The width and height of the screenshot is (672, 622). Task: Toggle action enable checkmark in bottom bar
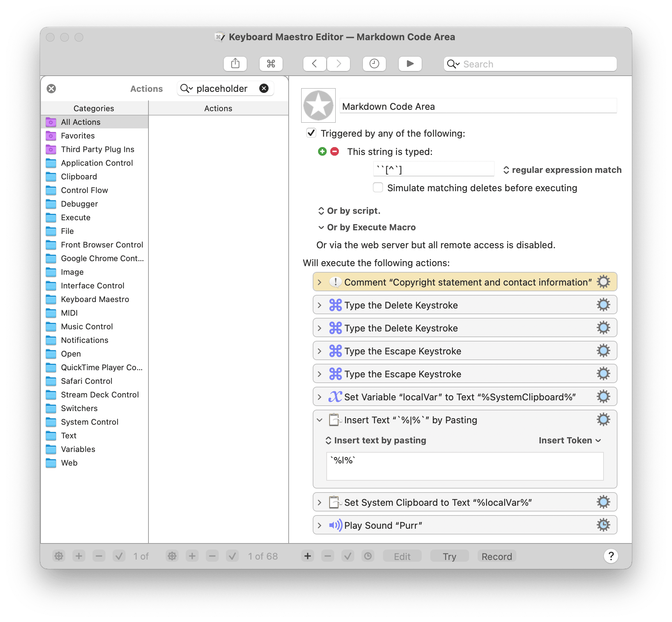point(348,556)
